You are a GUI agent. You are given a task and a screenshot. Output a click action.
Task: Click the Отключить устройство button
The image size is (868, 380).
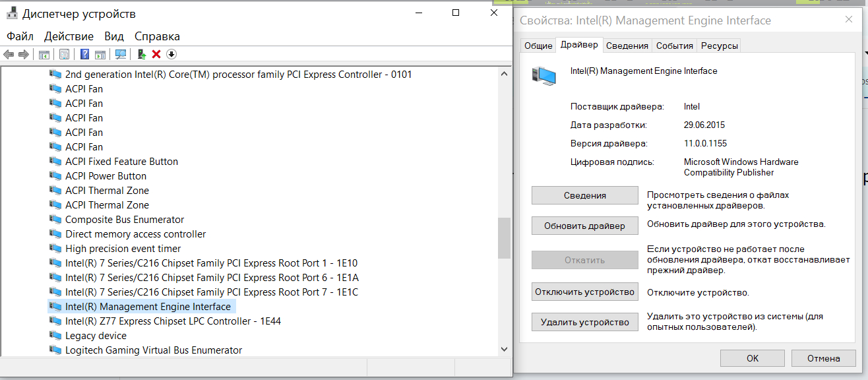click(x=585, y=292)
